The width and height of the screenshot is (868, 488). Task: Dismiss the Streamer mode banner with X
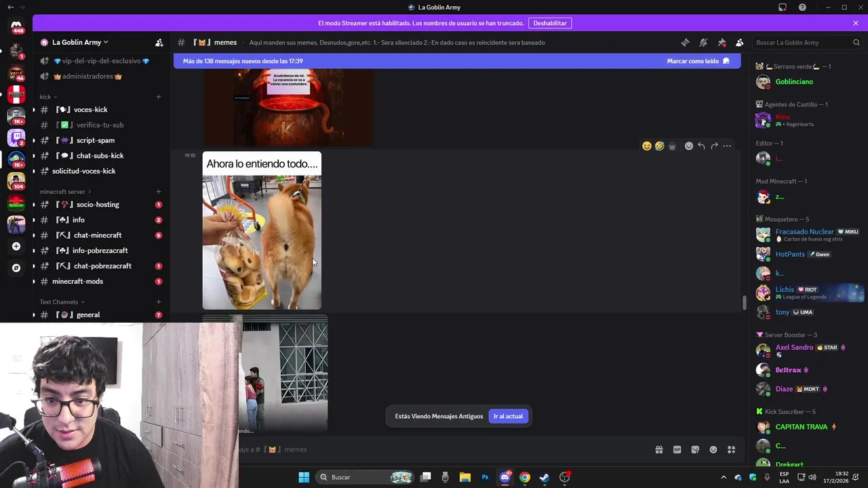pos(856,23)
